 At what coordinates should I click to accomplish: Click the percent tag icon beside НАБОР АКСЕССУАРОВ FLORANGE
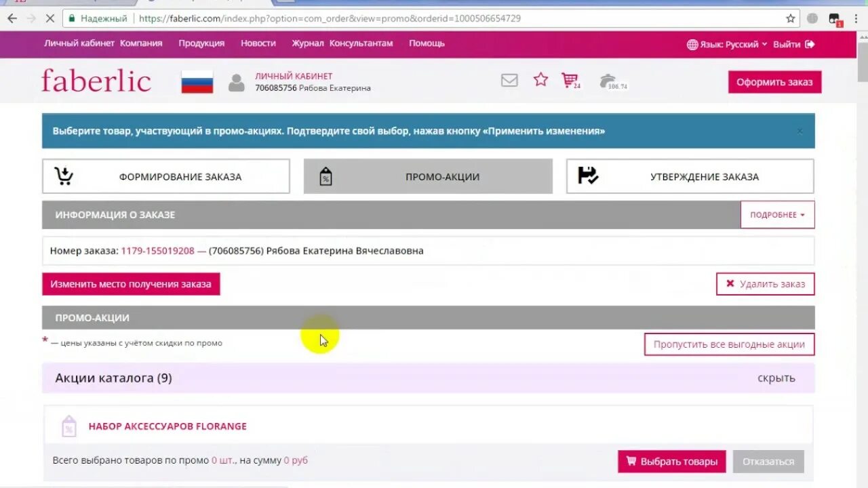coord(69,426)
